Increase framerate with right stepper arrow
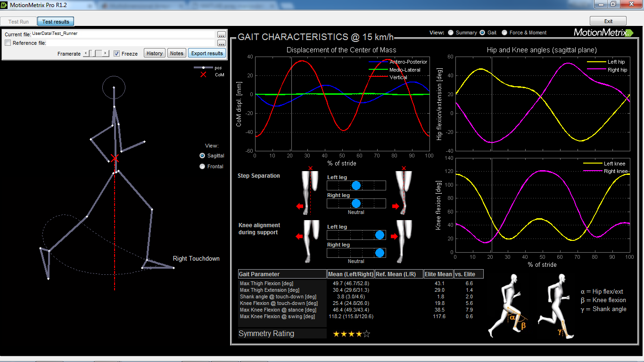 click(105, 54)
